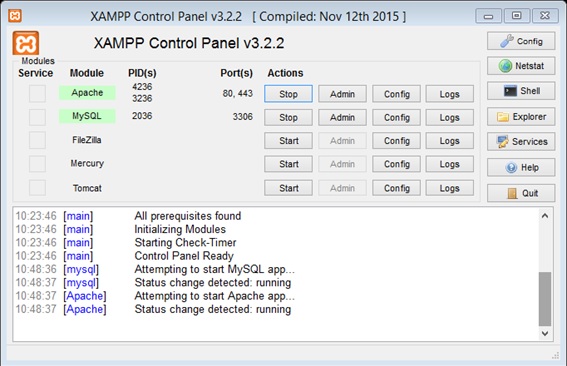Screen dimensions: 567x366
Task: View Mercury Logs
Action: click(449, 164)
